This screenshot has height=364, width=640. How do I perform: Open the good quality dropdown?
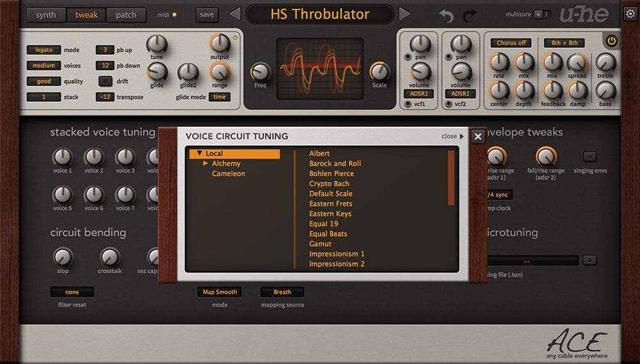point(44,81)
